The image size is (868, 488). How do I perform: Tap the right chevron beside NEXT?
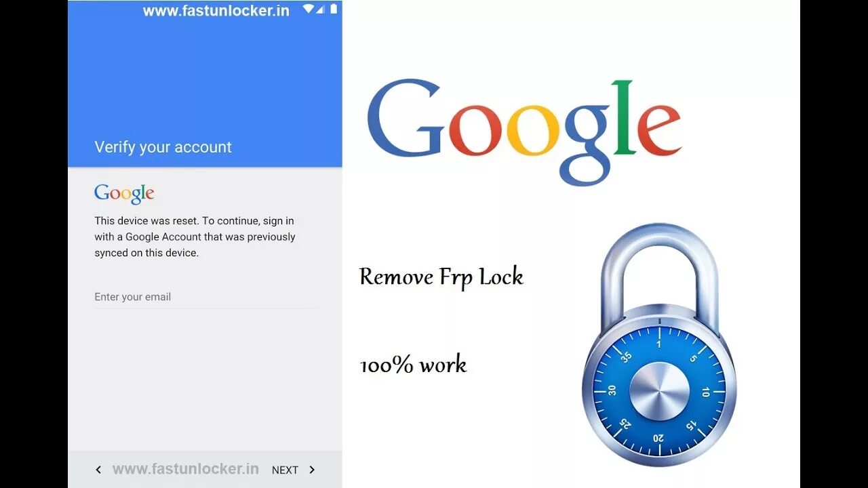point(312,470)
